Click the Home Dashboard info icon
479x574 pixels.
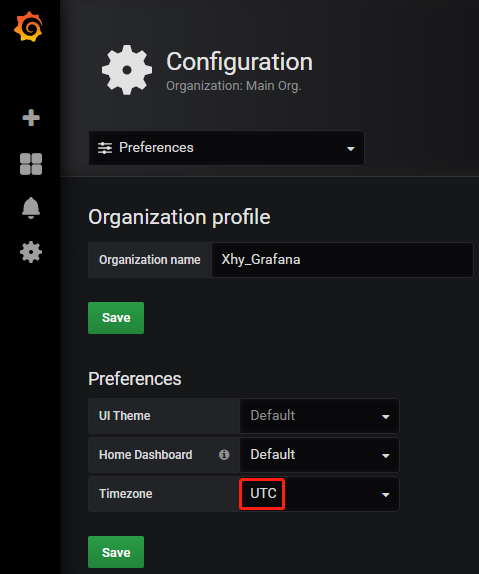224,455
